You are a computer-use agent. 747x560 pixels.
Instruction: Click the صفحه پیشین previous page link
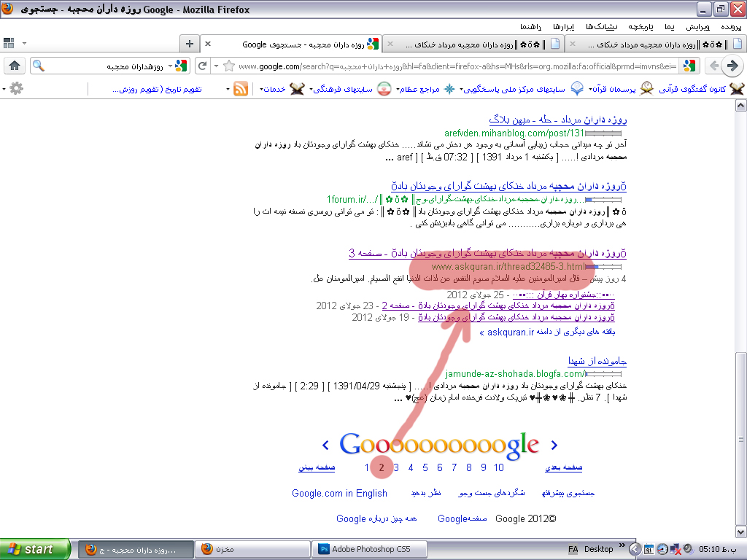click(x=317, y=467)
